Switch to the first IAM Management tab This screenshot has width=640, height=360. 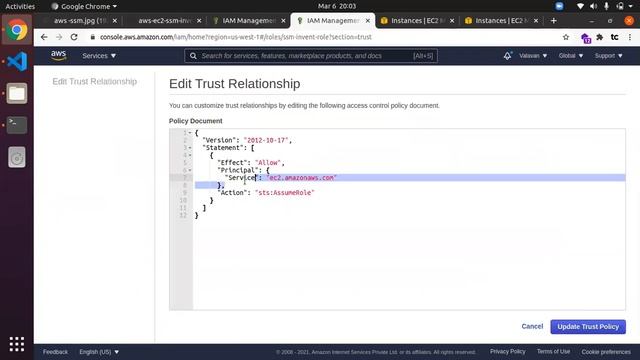[248, 20]
